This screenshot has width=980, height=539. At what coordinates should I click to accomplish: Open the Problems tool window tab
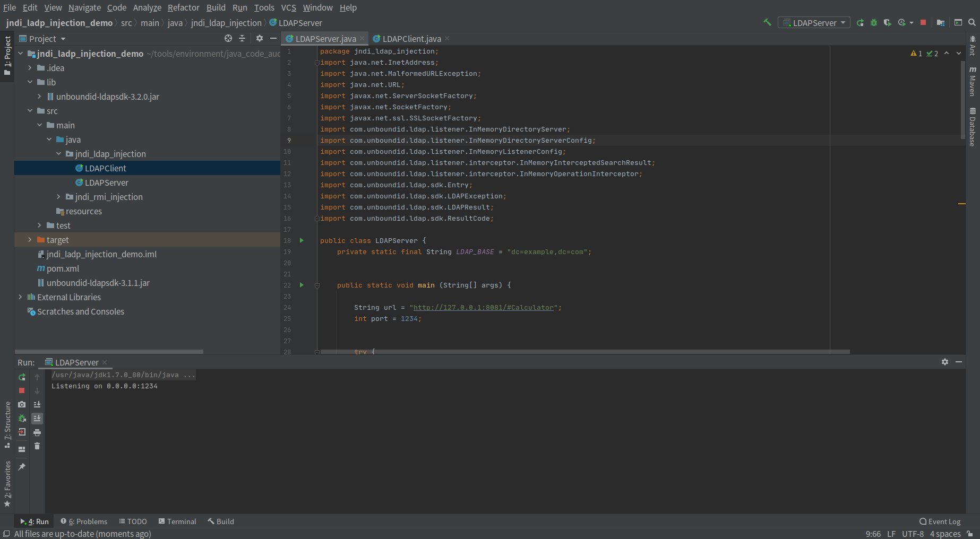pyautogui.click(x=84, y=521)
